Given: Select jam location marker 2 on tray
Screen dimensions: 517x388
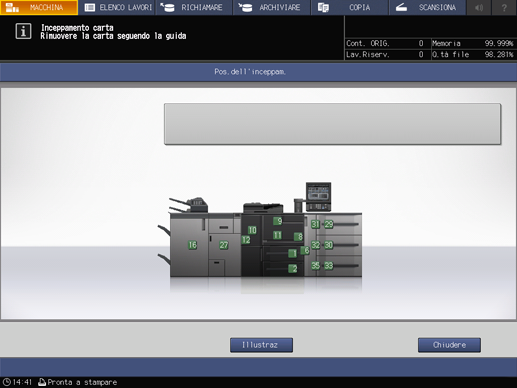Looking at the screenshot, I should [293, 268].
